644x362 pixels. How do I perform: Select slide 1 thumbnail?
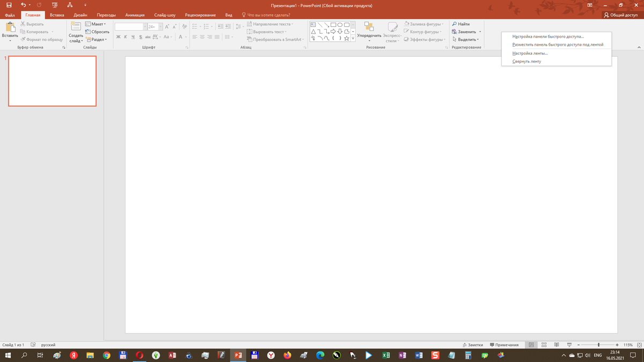pos(52,81)
